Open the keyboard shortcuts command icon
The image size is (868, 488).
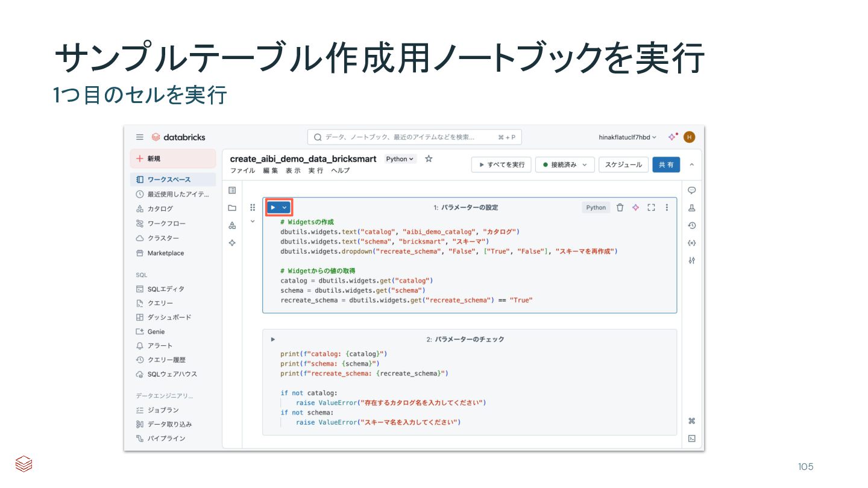tap(692, 421)
